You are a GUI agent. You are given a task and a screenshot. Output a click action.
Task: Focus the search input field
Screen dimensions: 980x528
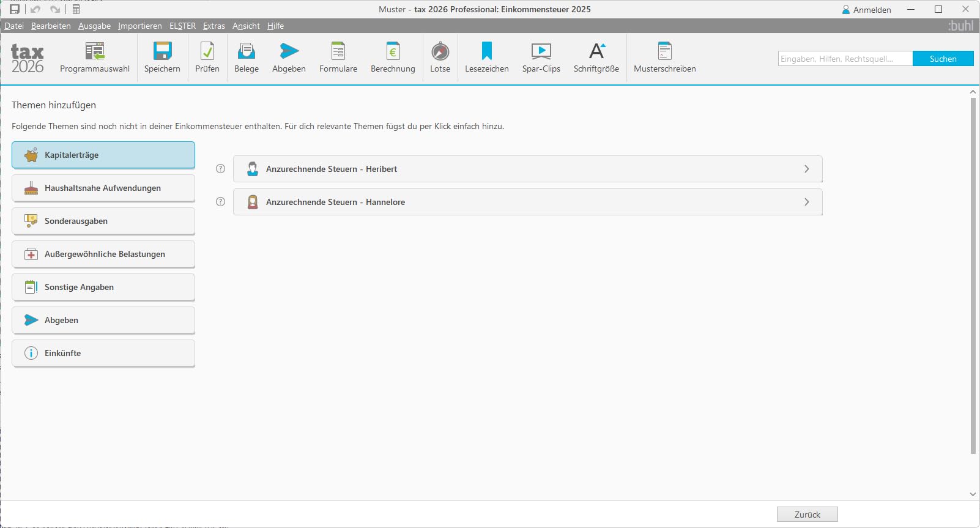845,59
